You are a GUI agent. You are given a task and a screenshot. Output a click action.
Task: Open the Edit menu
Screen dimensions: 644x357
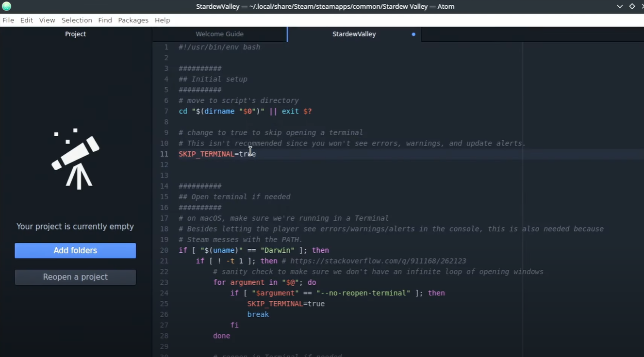pyautogui.click(x=27, y=20)
